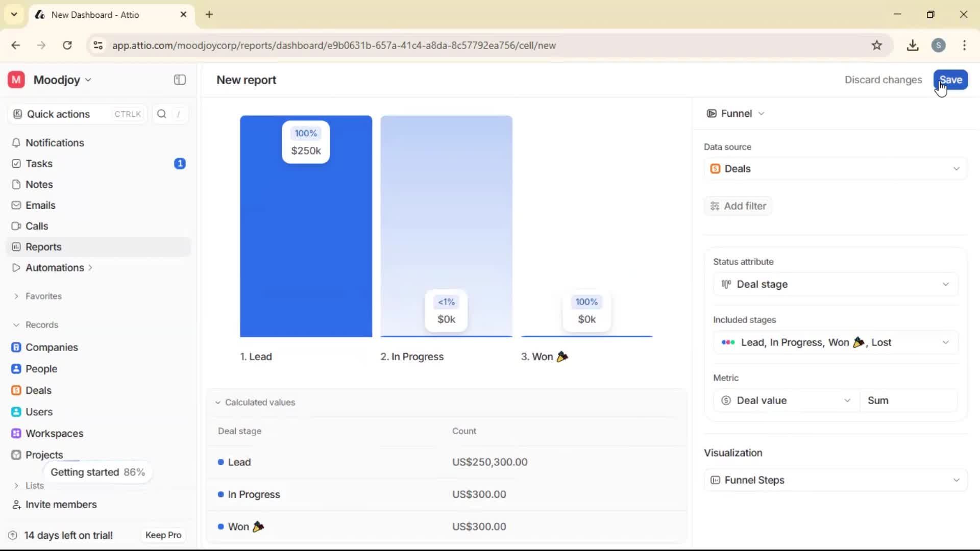Collapse the sidebar using the panel icon
The image size is (980, 551).
pyautogui.click(x=179, y=80)
